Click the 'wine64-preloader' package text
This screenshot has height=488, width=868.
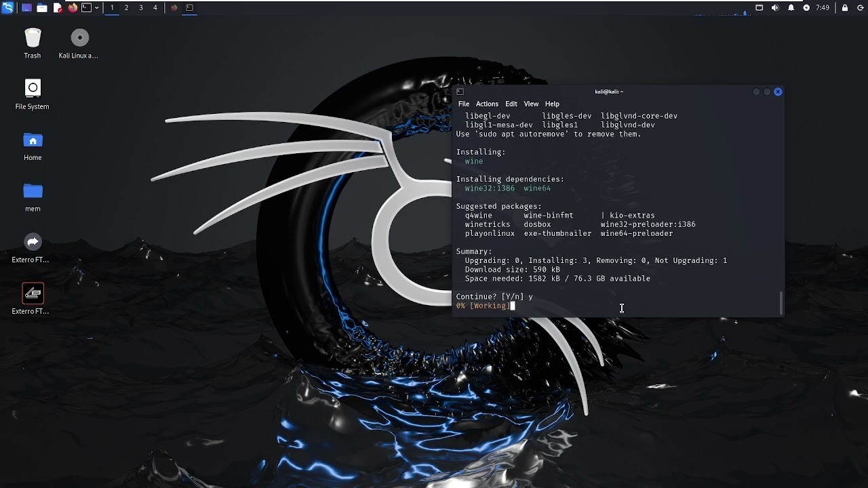coord(637,233)
